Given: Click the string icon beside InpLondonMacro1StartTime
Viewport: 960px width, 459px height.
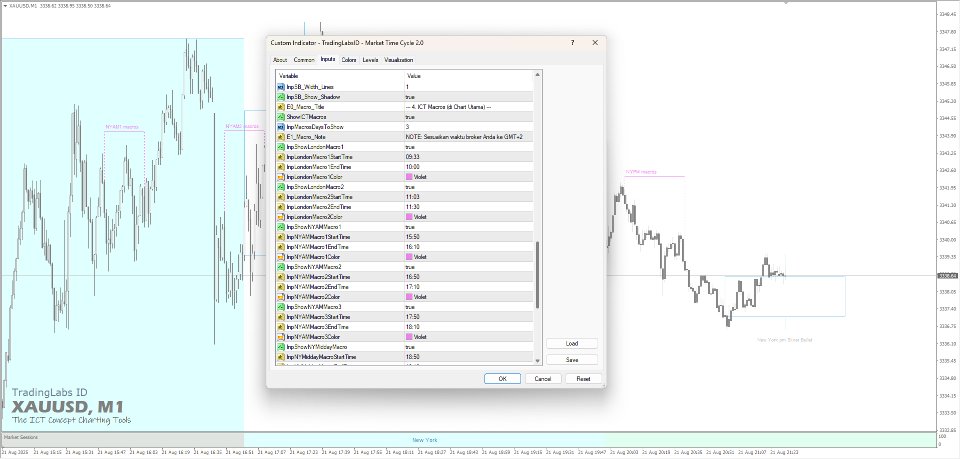Looking at the screenshot, I should (x=281, y=157).
